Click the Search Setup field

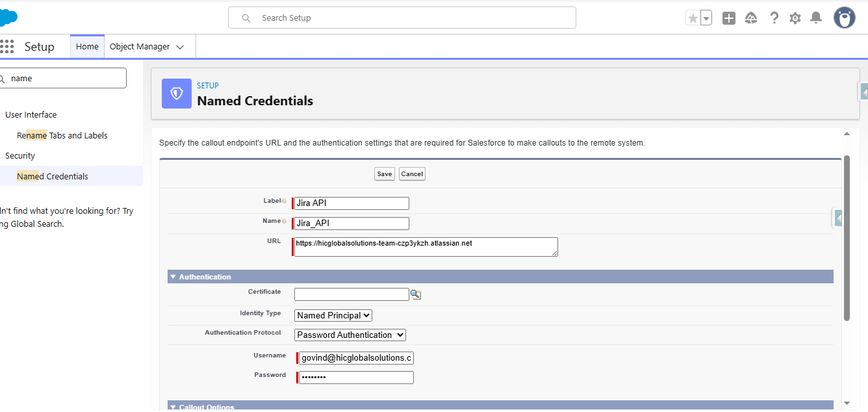[402, 18]
